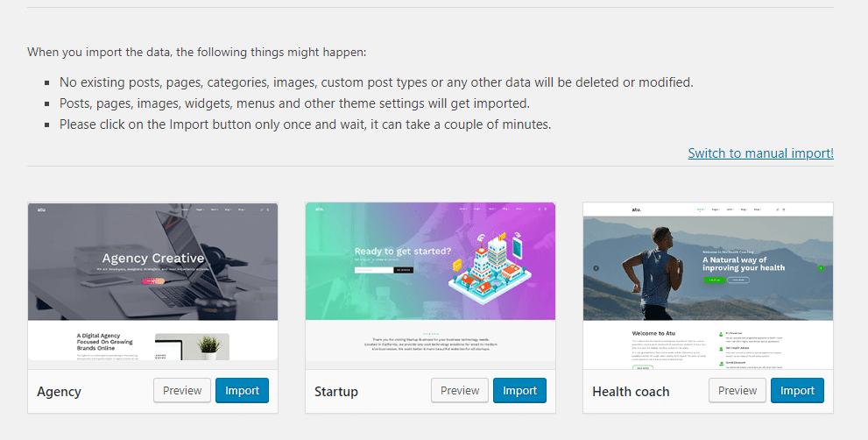Open preview for the Startup demo
The image size is (868, 440).
(460, 391)
